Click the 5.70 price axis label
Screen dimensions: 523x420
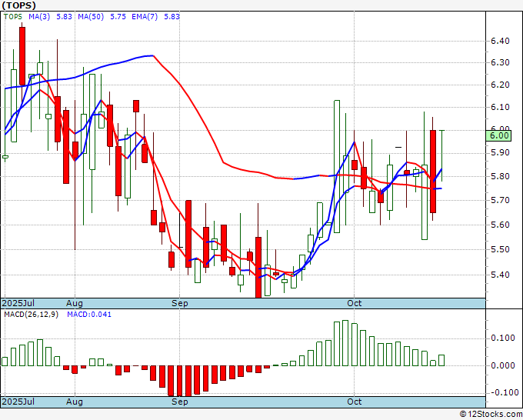pos(501,200)
